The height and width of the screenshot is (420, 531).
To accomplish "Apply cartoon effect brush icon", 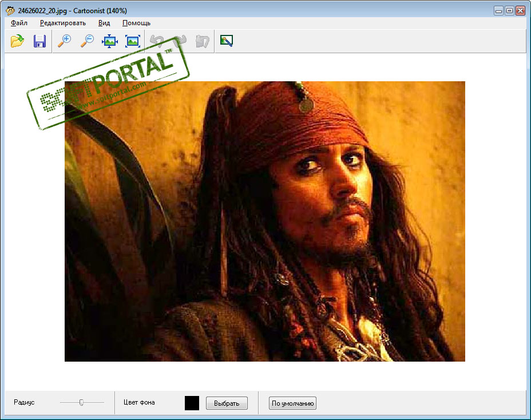I will [226, 41].
